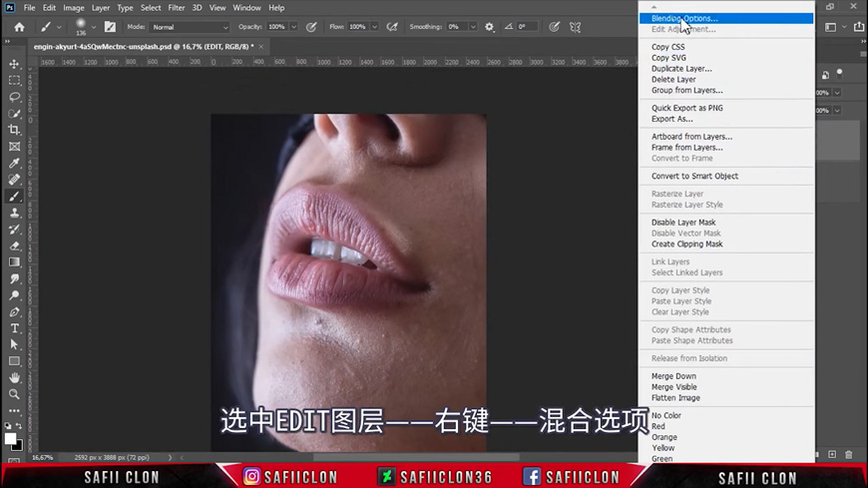Select the Clone Stamp tool
Image resolution: width=868 pixels, height=488 pixels.
pyautogui.click(x=14, y=213)
